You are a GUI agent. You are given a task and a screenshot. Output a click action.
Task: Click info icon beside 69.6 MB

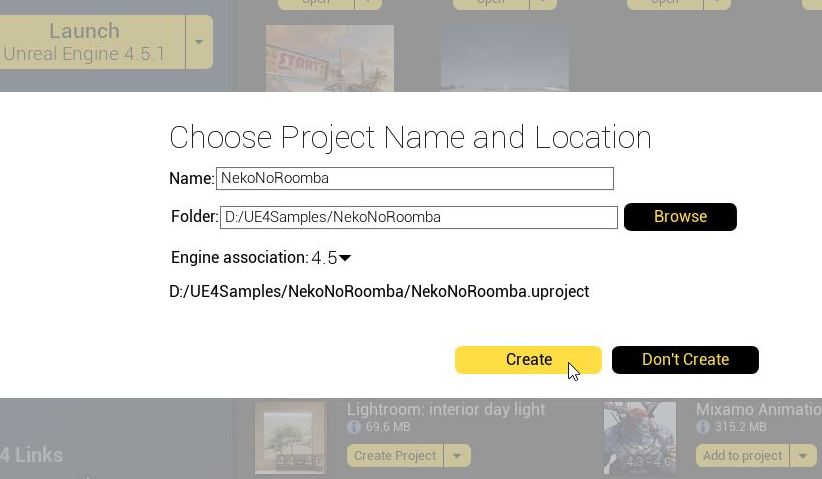(354, 427)
